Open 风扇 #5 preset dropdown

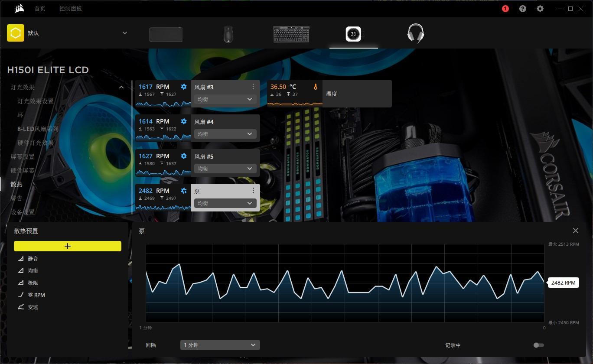pos(225,169)
